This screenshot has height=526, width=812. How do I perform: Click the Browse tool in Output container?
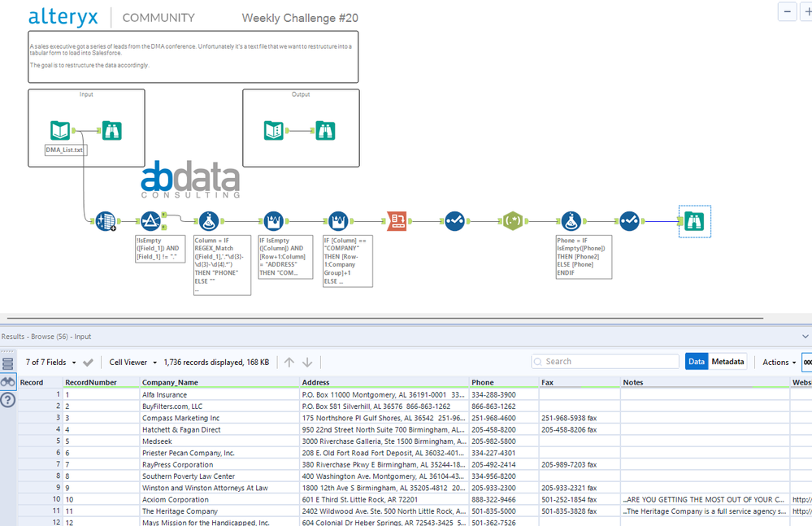point(326,130)
